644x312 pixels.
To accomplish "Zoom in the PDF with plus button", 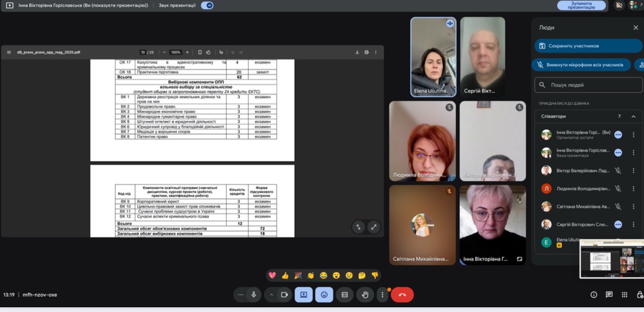I will [x=187, y=52].
